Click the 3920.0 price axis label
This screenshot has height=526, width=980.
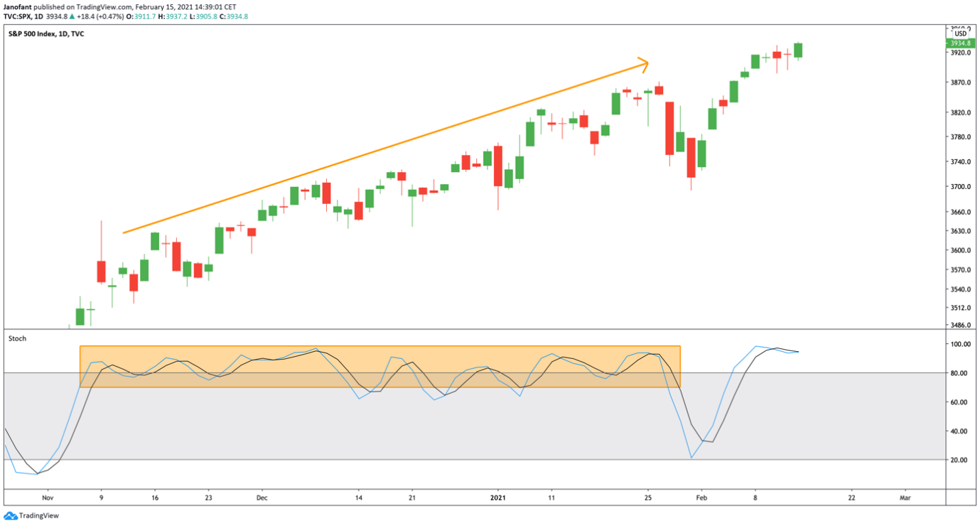[x=960, y=53]
